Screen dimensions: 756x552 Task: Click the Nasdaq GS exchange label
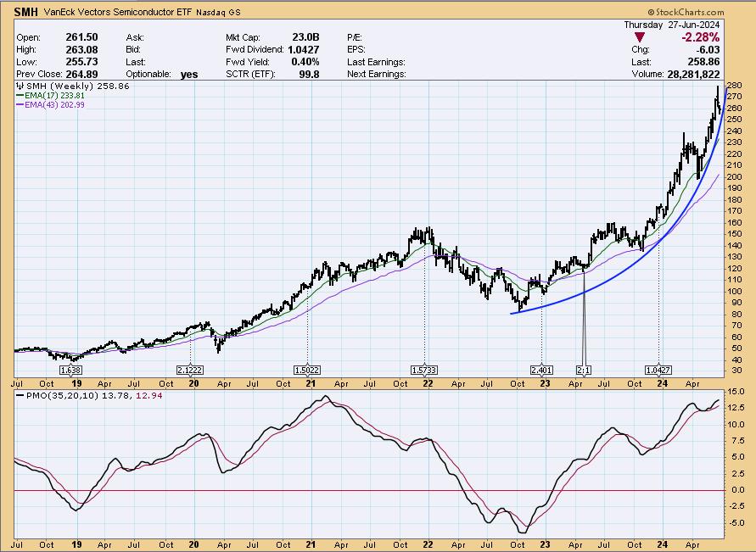point(218,13)
